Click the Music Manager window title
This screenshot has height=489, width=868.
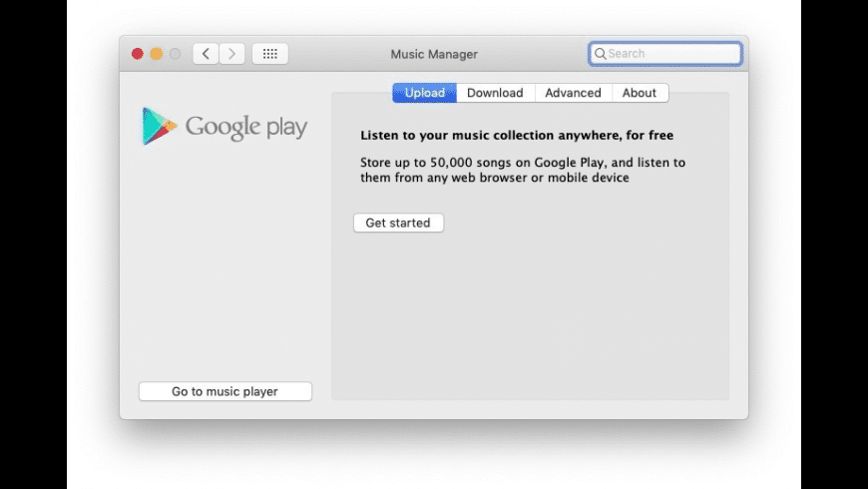434,54
